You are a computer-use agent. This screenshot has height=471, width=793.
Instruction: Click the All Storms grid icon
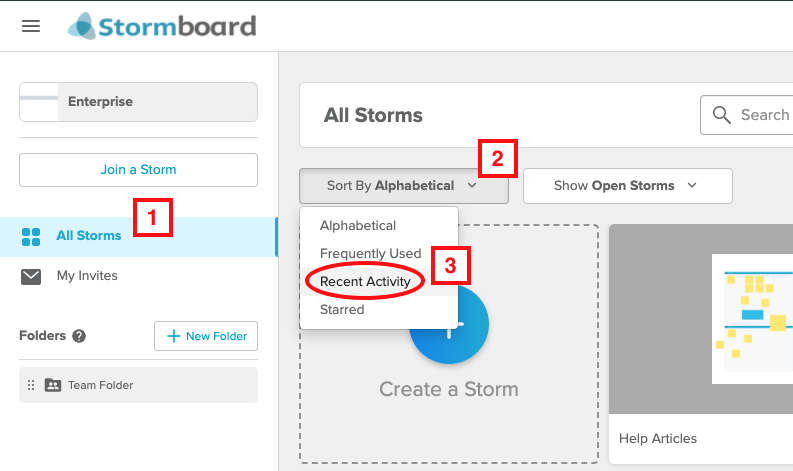31,236
